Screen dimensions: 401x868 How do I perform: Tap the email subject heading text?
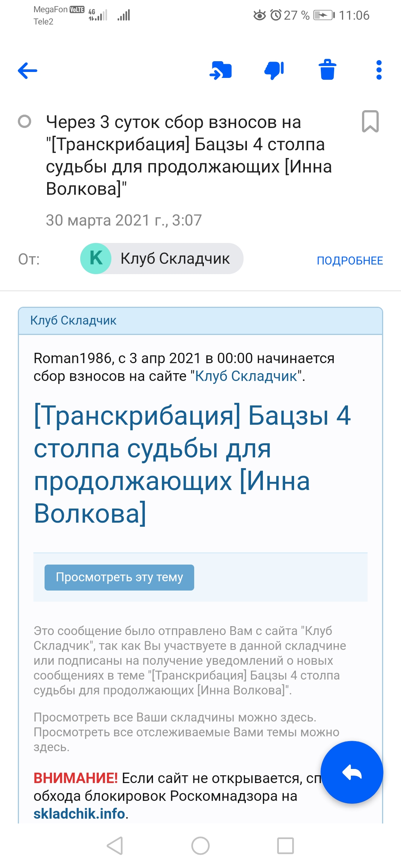tap(189, 155)
